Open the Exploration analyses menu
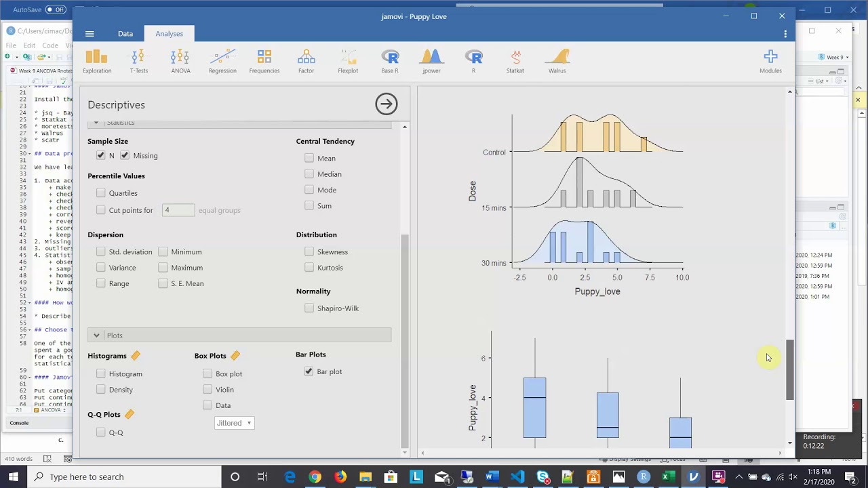 (x=97, y=61)
